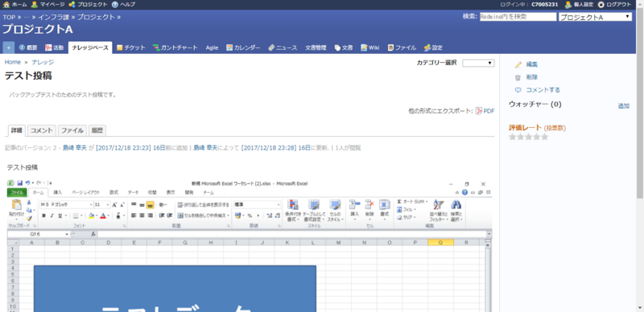644x312 pixels.
Task: Open the 文書管理 tab
Action: pos(316,47)
